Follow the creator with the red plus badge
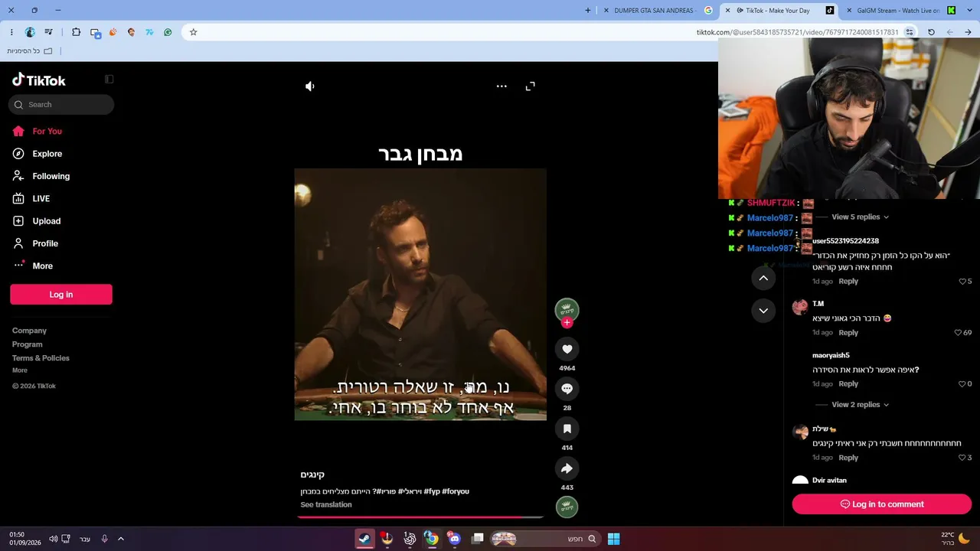Viewport: 980px width, 551px height. coord(567,323)
